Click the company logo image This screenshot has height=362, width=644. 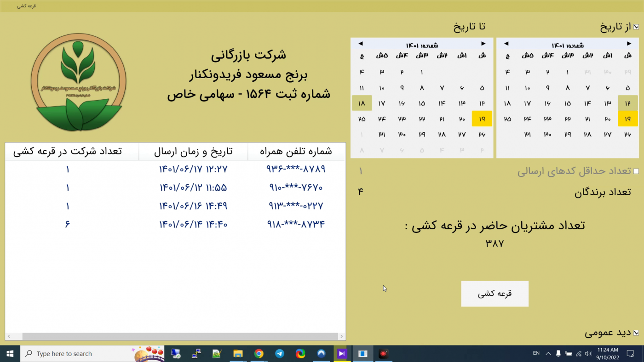[79, 83]
